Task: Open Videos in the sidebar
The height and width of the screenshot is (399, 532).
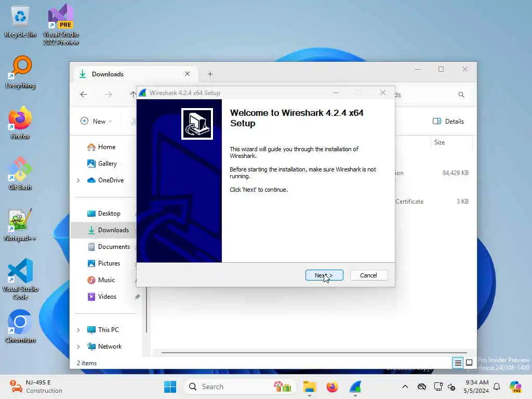Action: (x=102, y=297)
